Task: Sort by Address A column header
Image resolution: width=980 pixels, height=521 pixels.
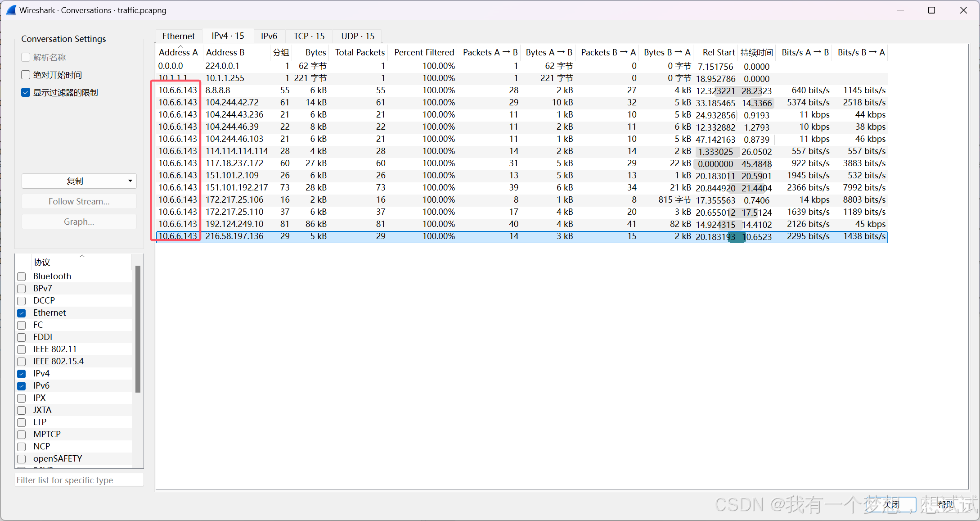Action: coord(178,52)
